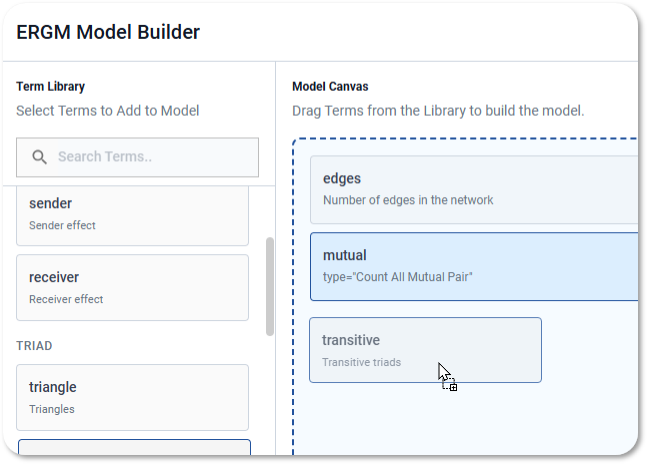Click the ERGM Model Builder title
647x464 pixels.
(108, 32)
